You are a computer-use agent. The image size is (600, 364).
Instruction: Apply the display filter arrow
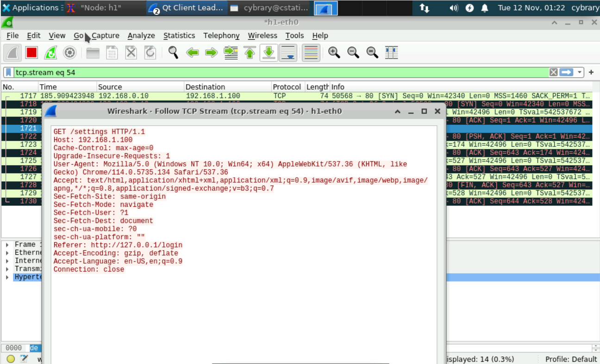tap(566, 72)
